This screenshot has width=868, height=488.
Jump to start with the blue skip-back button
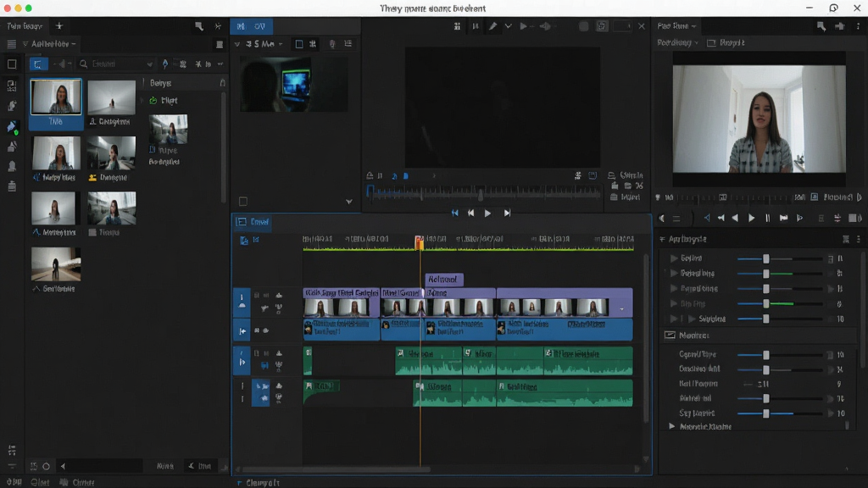click(455, 213)
